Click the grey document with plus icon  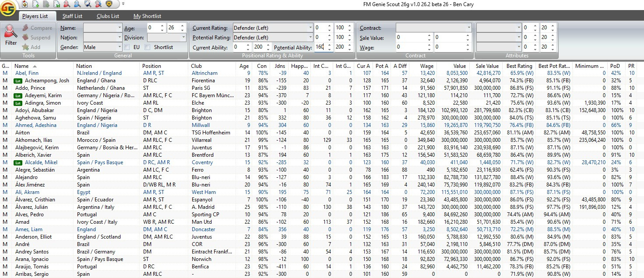pyautogui.click(x=46, y=4)
